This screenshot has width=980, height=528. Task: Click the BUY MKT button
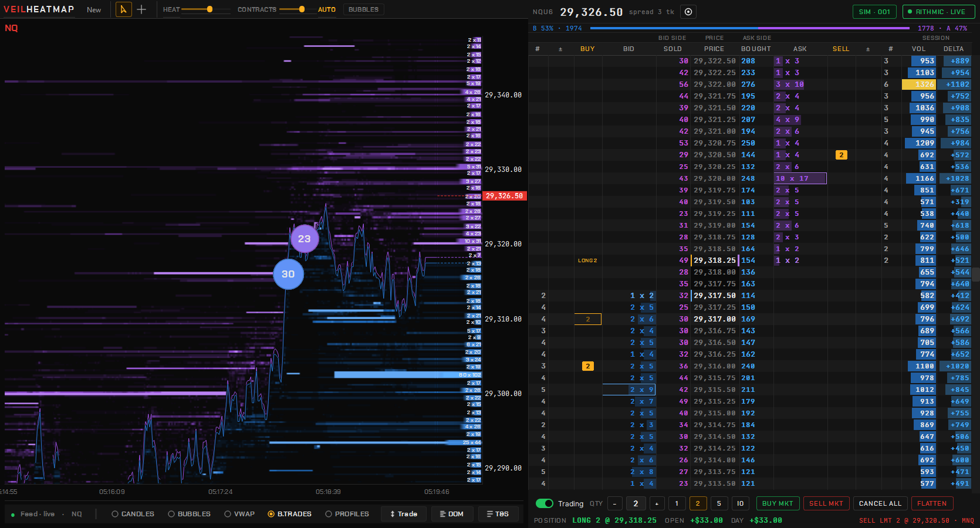click(x=778, y=503)
